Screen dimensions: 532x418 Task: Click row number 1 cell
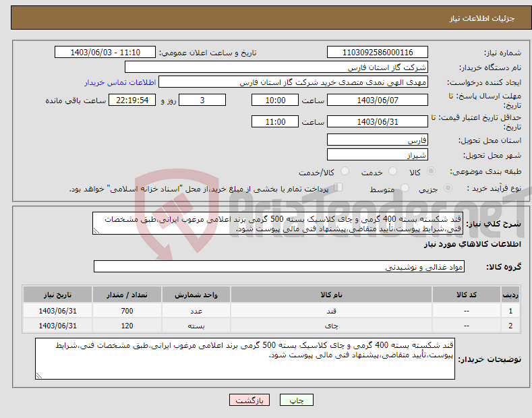[x=510, y=311]
